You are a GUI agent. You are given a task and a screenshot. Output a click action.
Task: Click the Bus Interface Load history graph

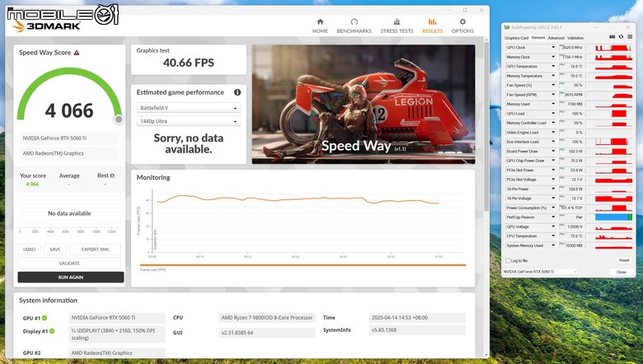tap(613, 142)
